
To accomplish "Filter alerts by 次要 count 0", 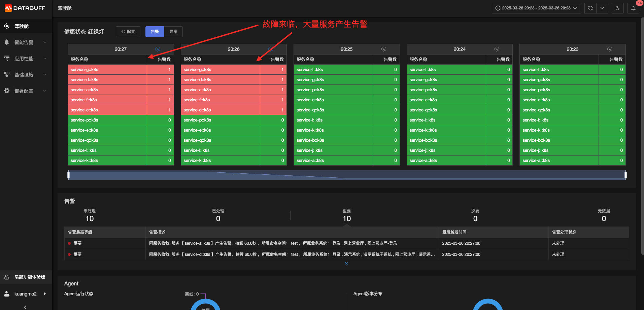I will pos(475,215).
